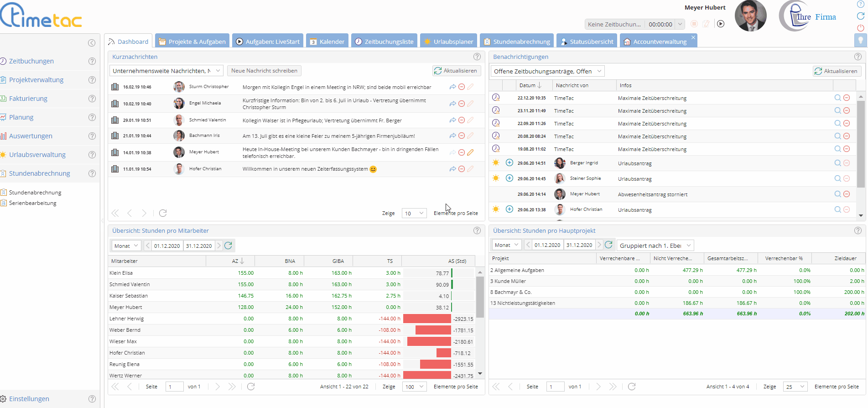
Task: Delete Sturm Christopher's message with minus icon
Action: [462, 87]
